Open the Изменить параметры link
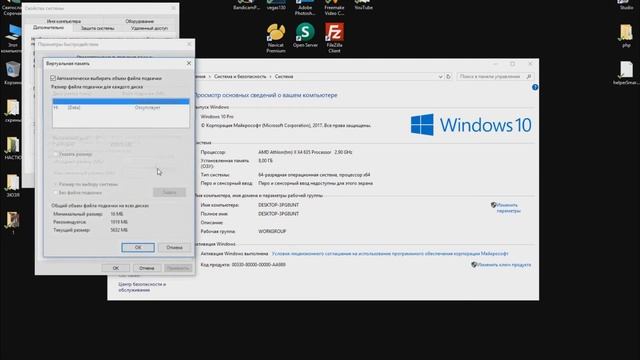This screenshot has height=360, width=640. [509, 208]
